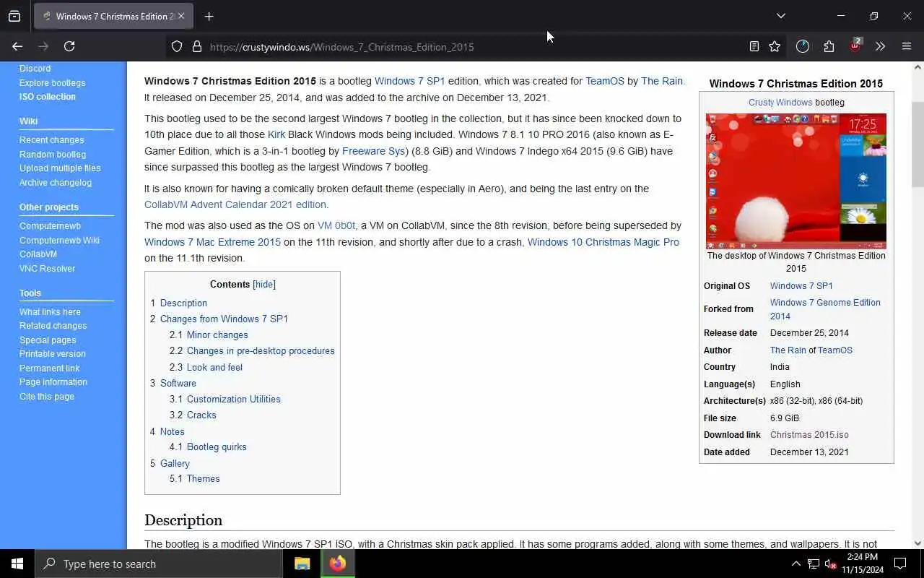
Task: Open Computernewb Wiki link
Action: [x=59, y=241]
